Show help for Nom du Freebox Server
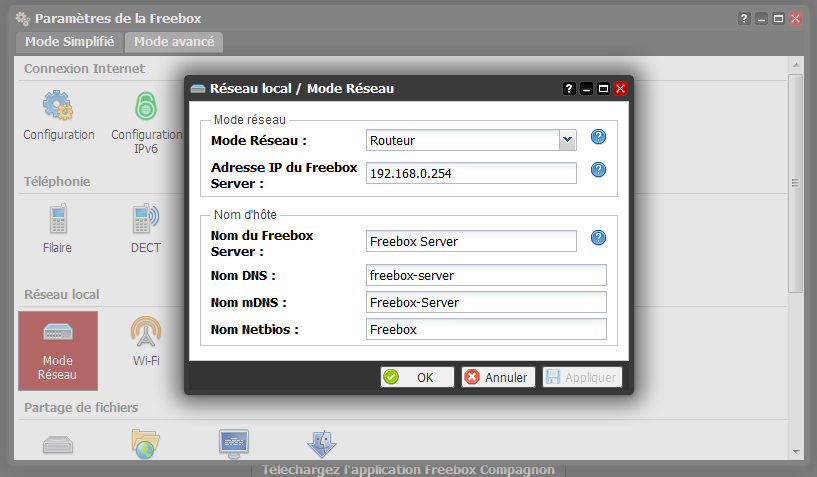817x477 pixels. click(598, 238)
